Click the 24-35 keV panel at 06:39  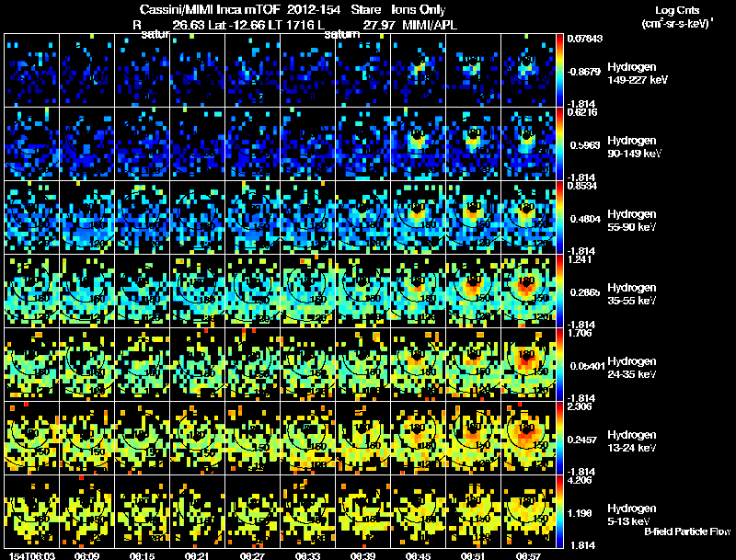coord(362,364)
